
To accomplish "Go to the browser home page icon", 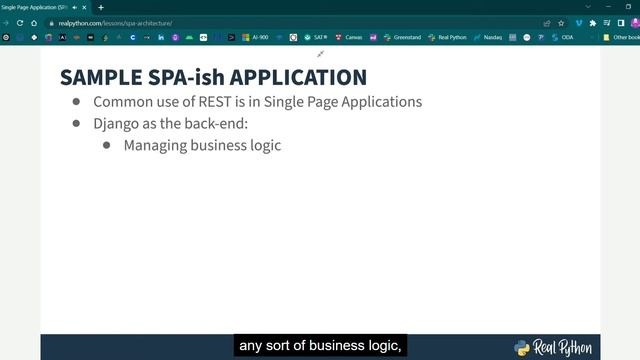I will click(34, 23).
